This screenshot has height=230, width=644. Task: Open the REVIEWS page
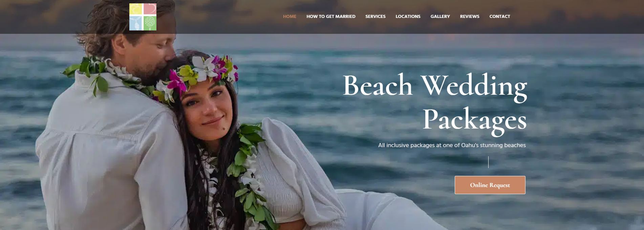pyautogui.click(x=470, y=16)
